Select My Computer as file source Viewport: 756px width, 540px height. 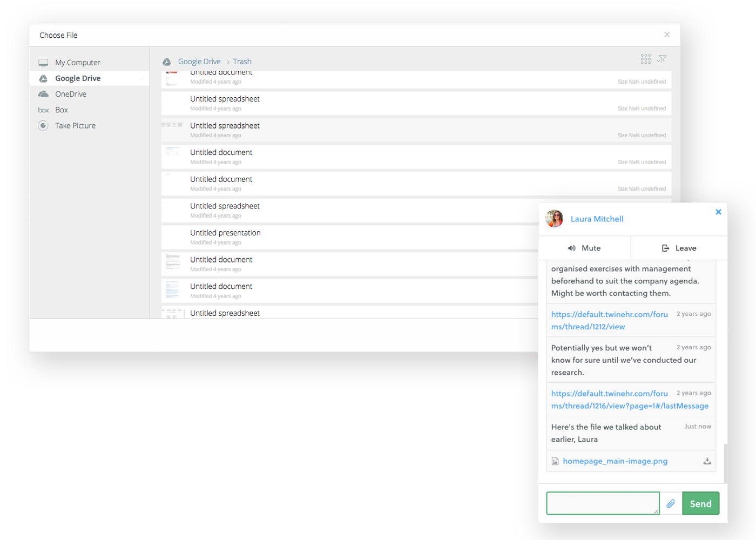click(x=77, y=63)
